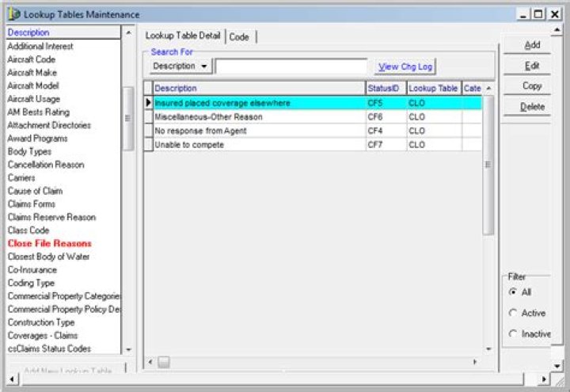570x392 pixels.
Task: Click the grid vertical scroll down arrow
Action: point(488,349)
